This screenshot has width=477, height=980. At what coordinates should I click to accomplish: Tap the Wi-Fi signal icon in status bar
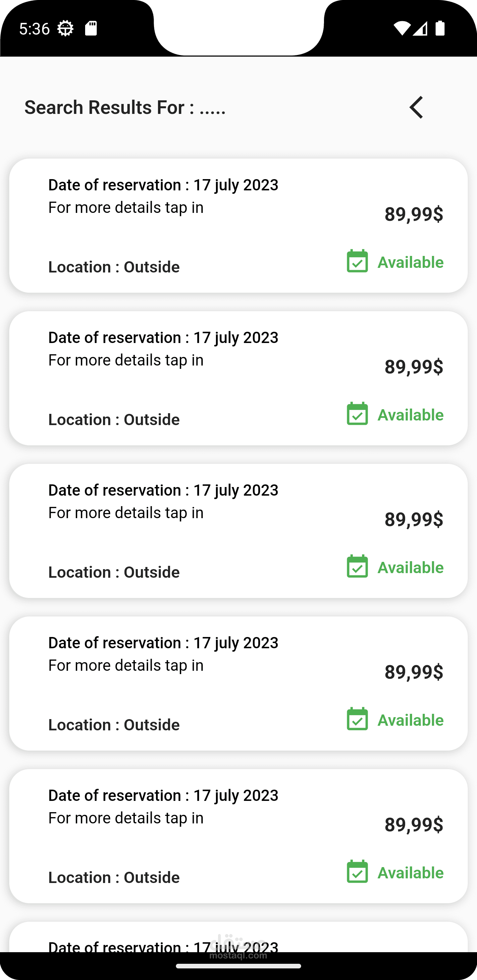click(401, 28)
